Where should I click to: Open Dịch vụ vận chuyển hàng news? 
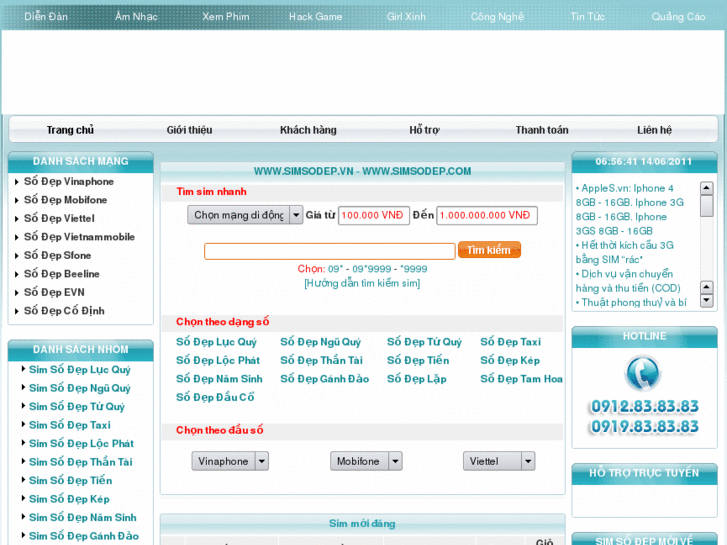tap(628, 281)
